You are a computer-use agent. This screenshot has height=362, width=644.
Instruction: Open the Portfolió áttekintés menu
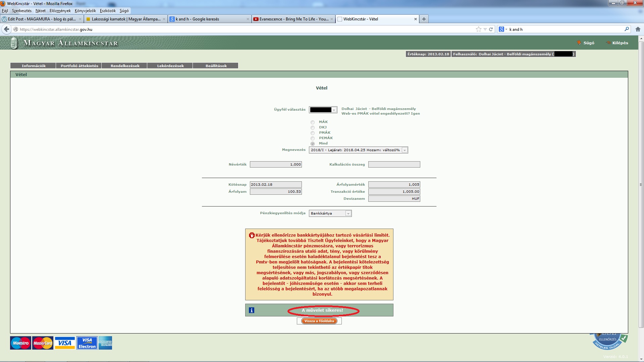79,66
